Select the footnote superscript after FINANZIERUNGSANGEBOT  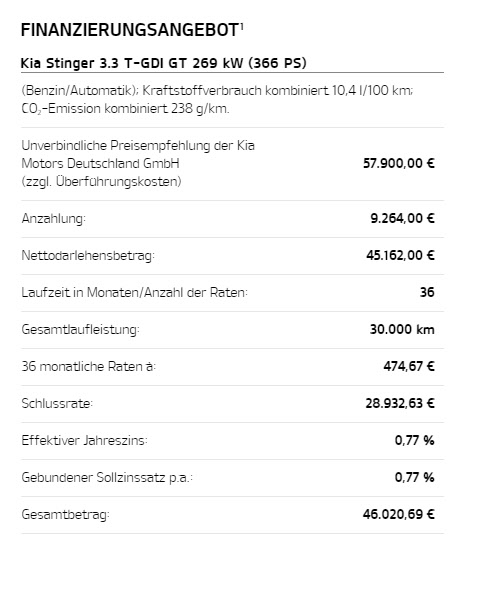[242, 26]
